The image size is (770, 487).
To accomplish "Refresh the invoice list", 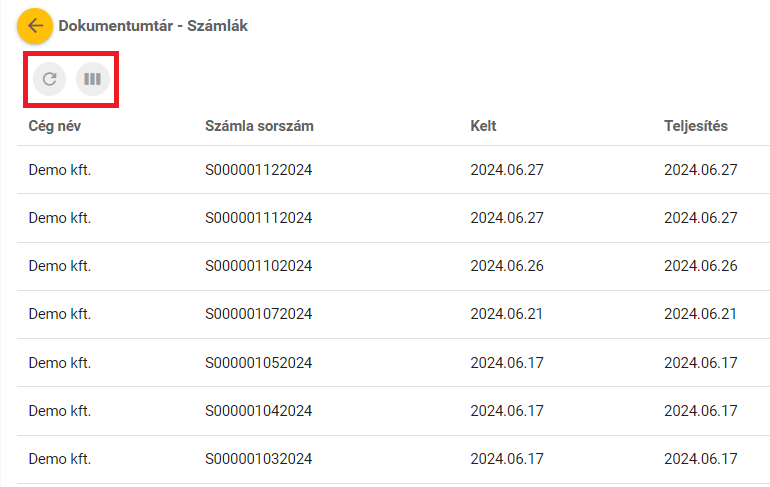I will [x=49, y=78].
